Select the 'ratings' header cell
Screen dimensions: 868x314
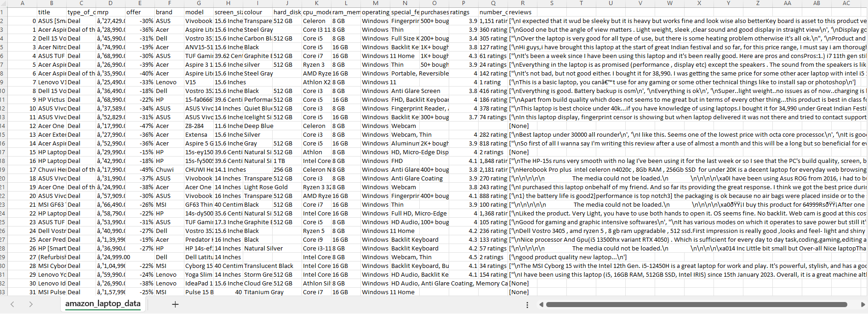point(463,12)
